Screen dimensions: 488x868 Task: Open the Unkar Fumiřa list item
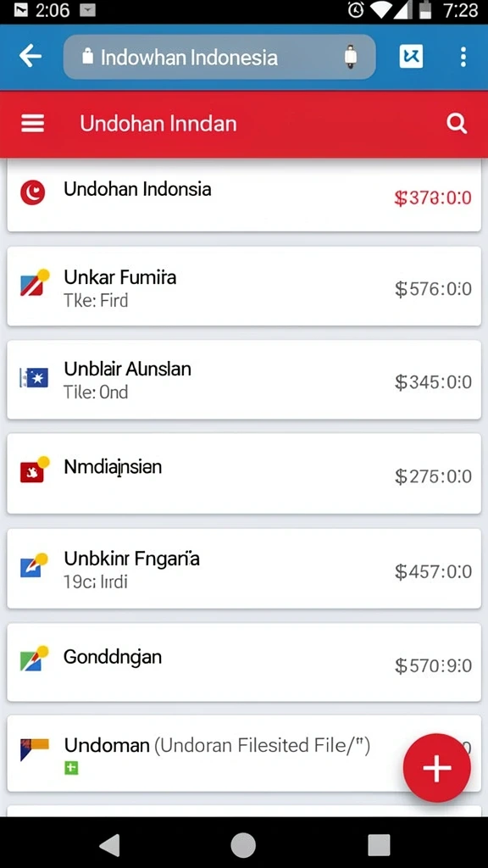click(244, 287)
